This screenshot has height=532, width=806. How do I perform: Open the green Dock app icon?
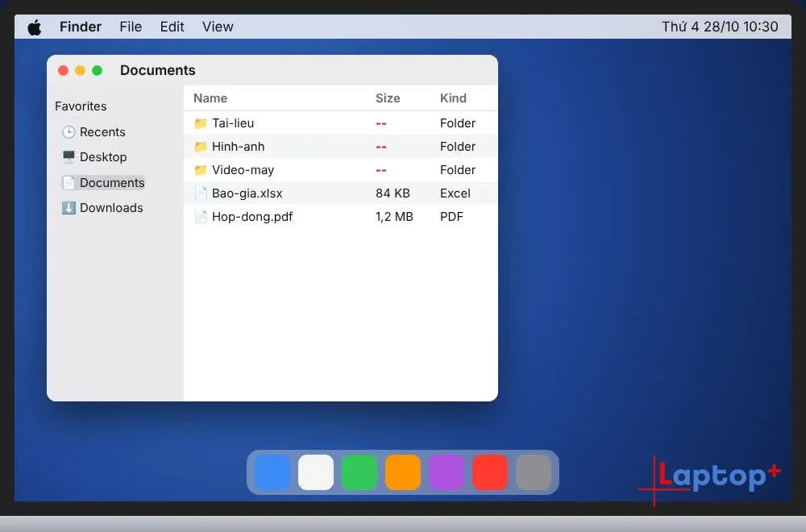359,472
